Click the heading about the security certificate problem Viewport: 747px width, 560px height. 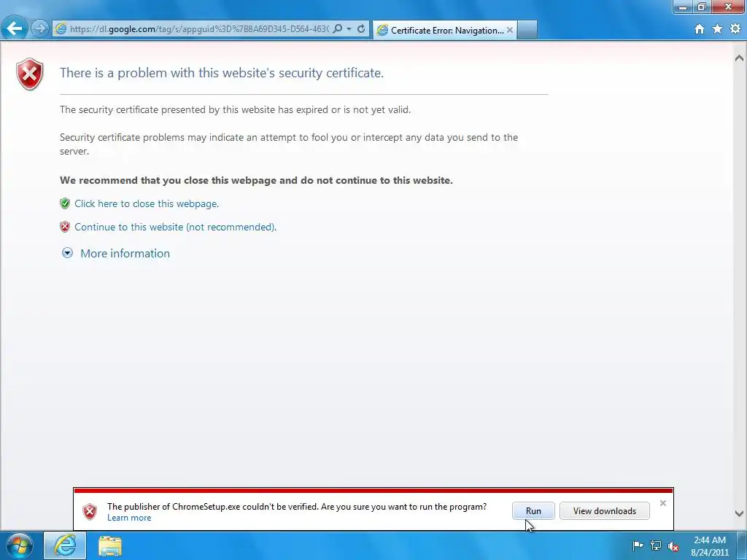(222, 73)
